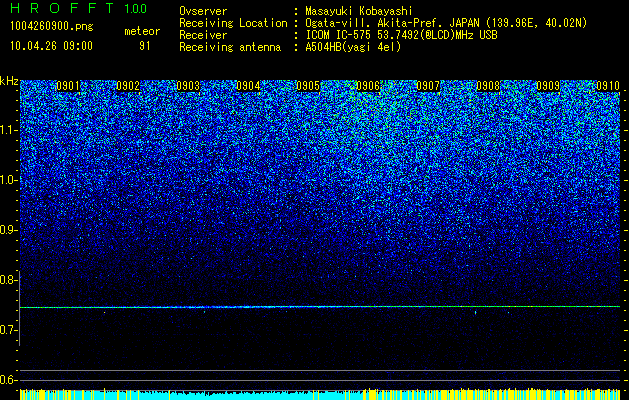Click the 0903 time marker

(x=188, y=86)
